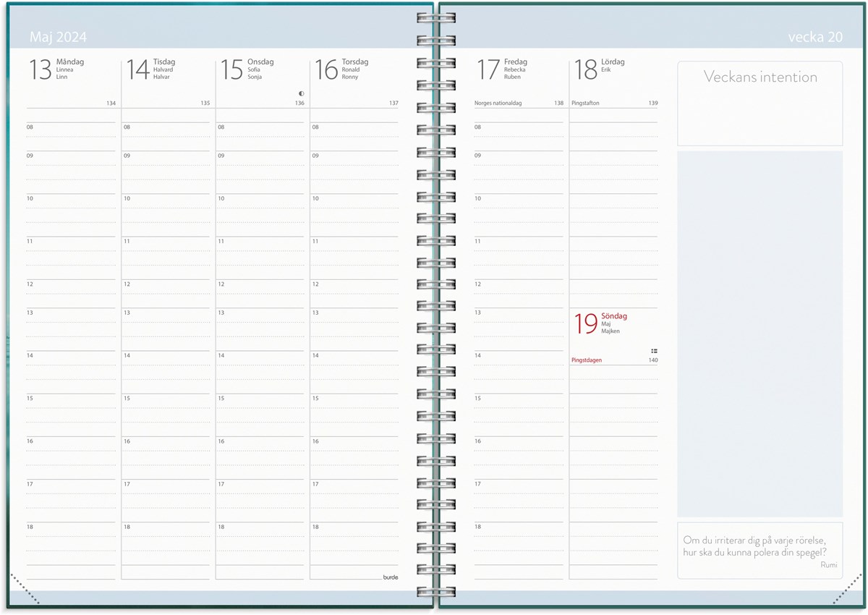Click the 18 time slot on Thursday
Viewport: 868px width, 615px height.
click(354, 530)
